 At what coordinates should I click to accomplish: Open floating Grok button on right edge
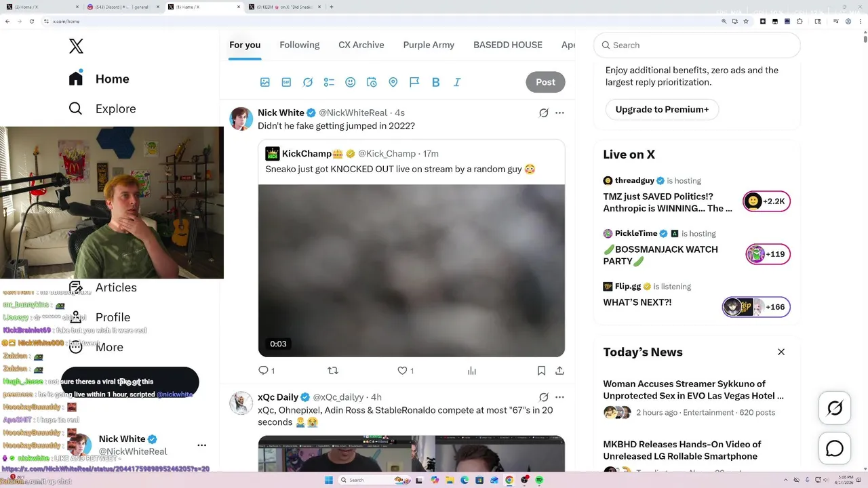[x=835, y=408]
